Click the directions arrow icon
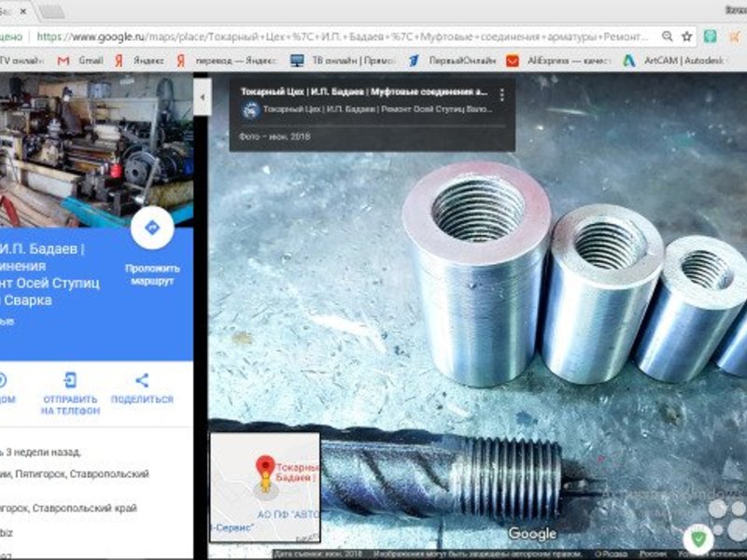The height and width of the screenshot is (560, 747). [x=152, y=228]
